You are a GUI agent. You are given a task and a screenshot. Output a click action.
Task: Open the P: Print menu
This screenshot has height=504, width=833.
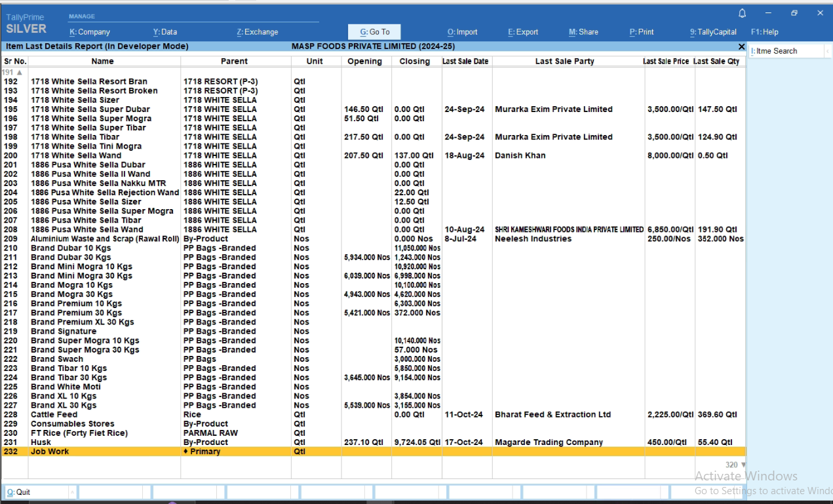tap(642, 32)
